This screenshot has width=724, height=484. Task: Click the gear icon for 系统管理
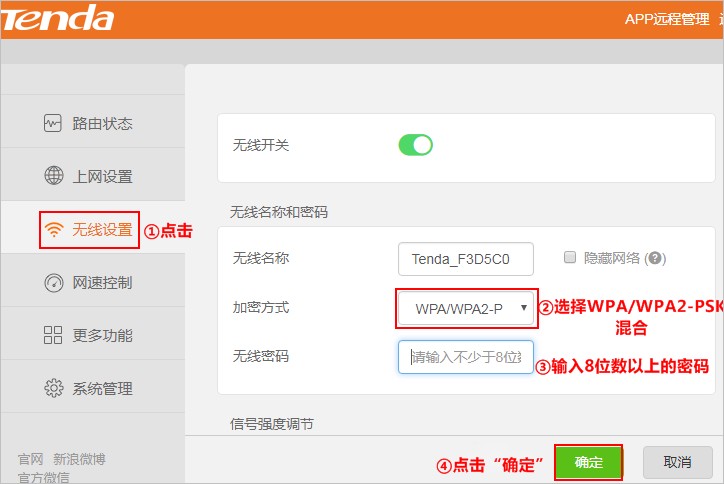pyautogui.click(x=54, y=388)
